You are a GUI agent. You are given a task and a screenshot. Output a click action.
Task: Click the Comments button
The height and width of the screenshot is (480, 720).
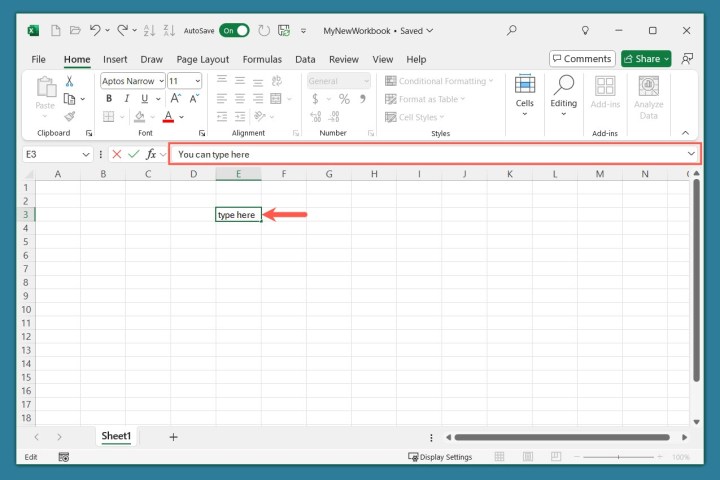tap(581, 59)
